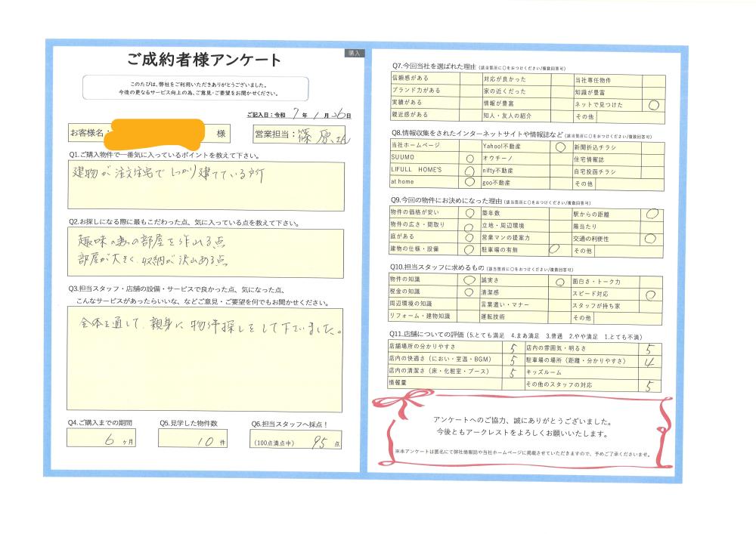Click the circled cell beside 駅からの距離
The height and width of the screenshot is (534, 756).
(x=652, y=215)
